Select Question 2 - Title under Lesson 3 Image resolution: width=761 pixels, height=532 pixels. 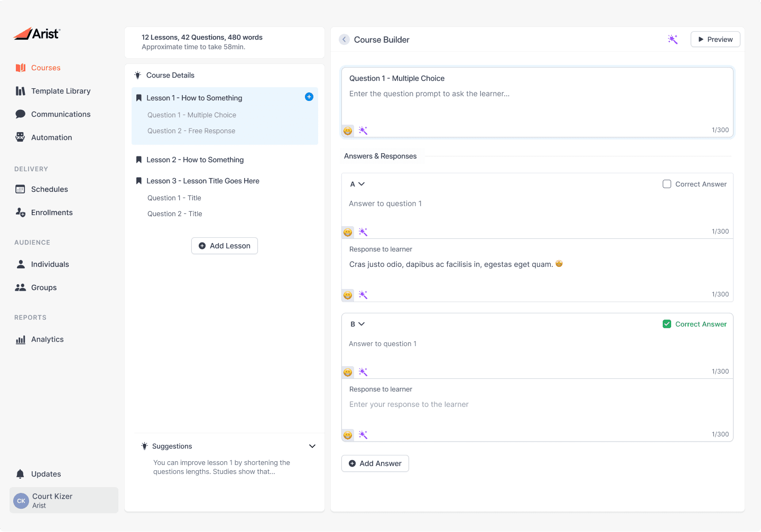(x=175, y=213)
